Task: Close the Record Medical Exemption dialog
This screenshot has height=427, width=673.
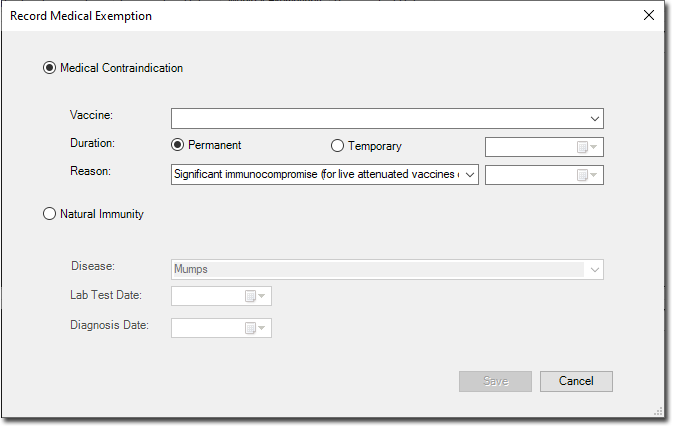Action: click(649, 15)
